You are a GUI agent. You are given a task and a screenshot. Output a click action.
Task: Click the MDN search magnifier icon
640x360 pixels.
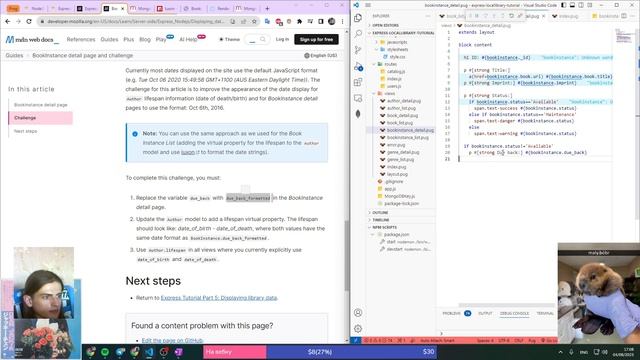tap(262, 39)
